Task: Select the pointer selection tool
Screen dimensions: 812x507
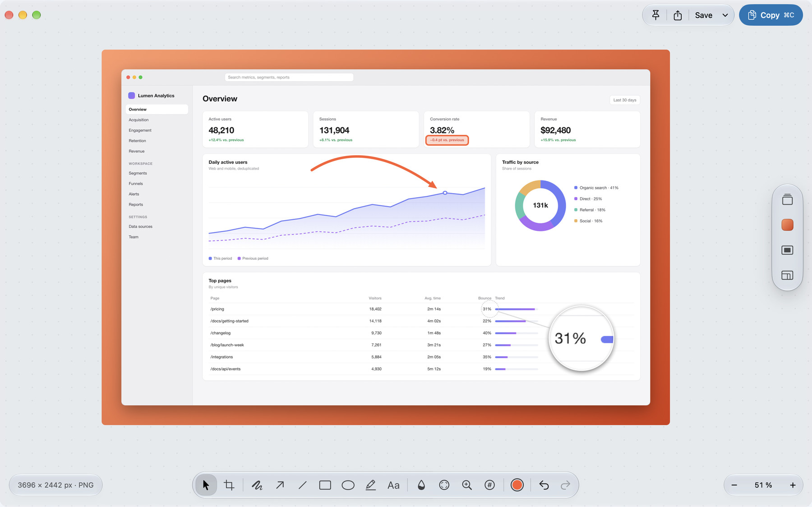Action: click(206, 485)
